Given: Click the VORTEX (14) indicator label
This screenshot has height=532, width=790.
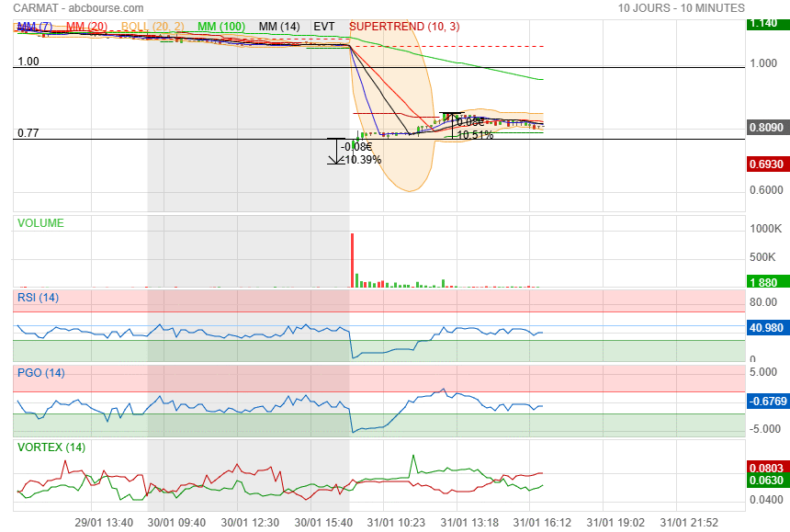Looking at the screenshot, I should point(51,447).
